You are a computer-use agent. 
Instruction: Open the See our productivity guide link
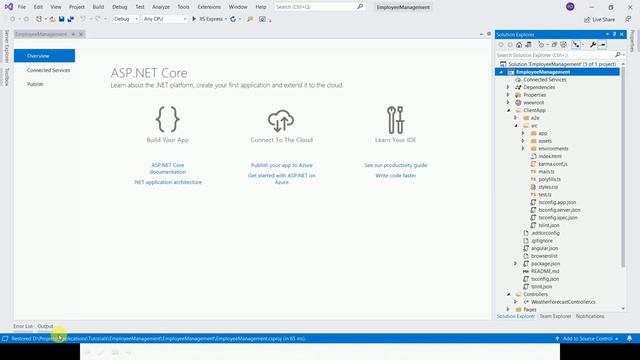click(396, 165)
